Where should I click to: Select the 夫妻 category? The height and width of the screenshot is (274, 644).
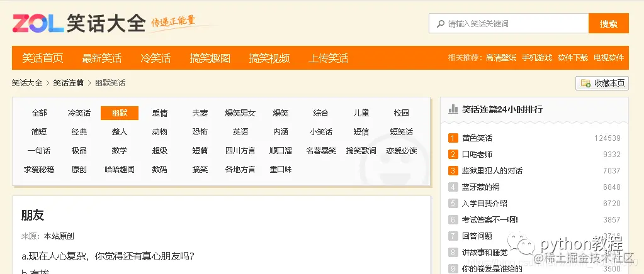tap(200, 112)
